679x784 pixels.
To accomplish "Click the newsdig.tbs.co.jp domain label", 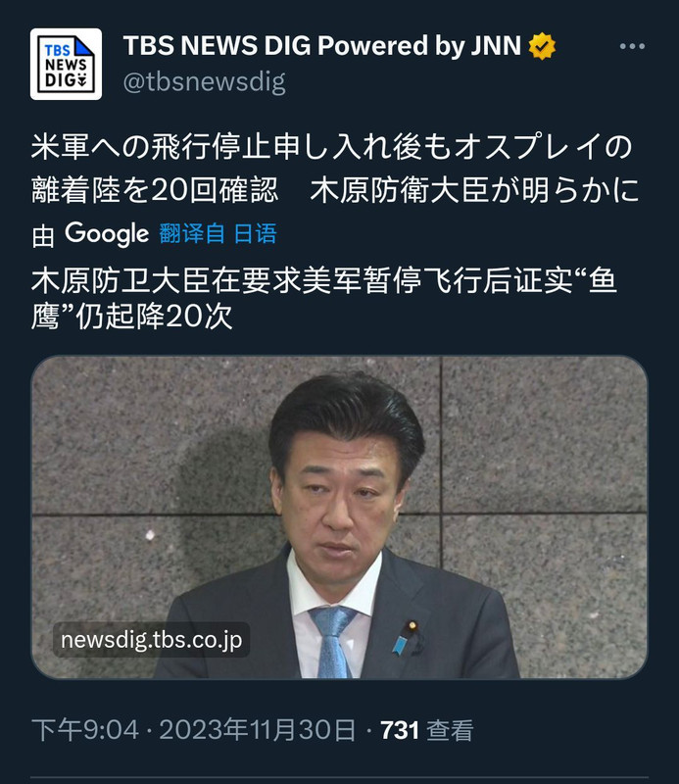I will [151, 640].
